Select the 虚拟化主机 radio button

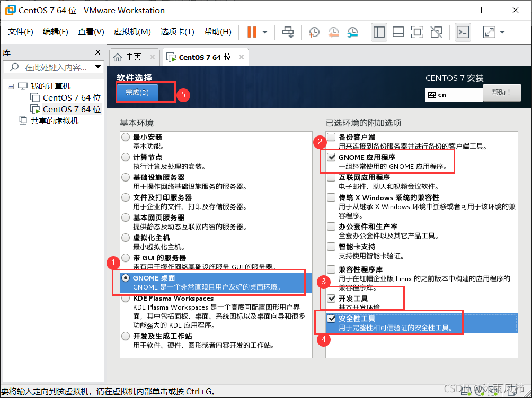pyautogui.click(x=126, y=238)
